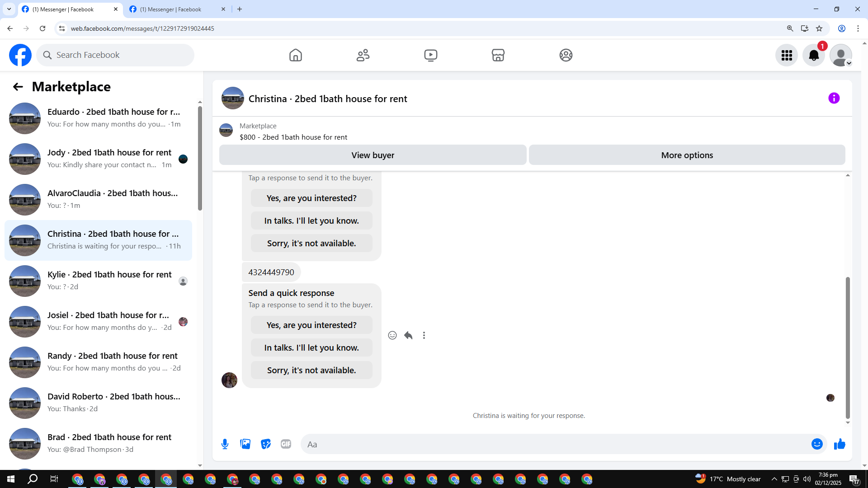The height and width of the screenshot is (488, 868).
Task: Focus the Aa message input field
Action: click(x=556, y=444)
